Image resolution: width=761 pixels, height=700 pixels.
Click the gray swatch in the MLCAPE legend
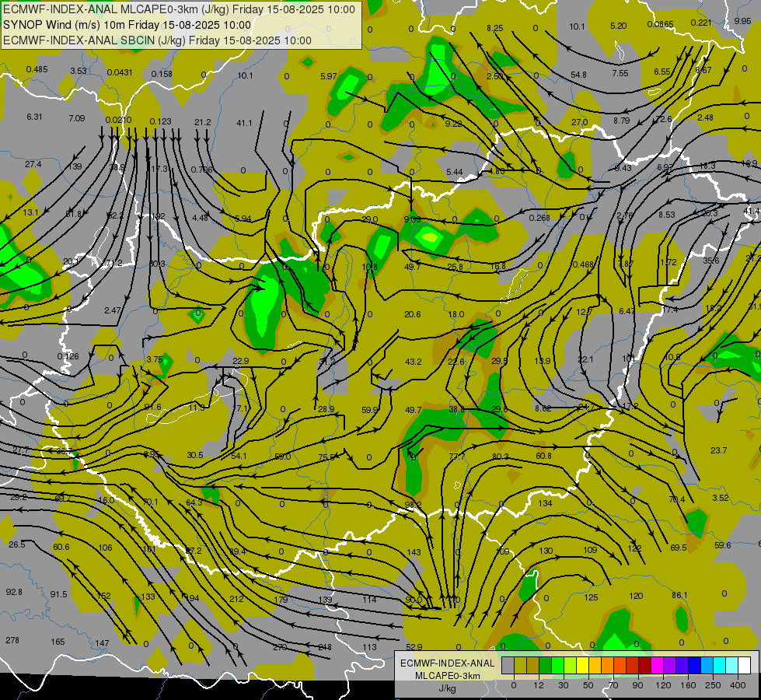[508, 666]
